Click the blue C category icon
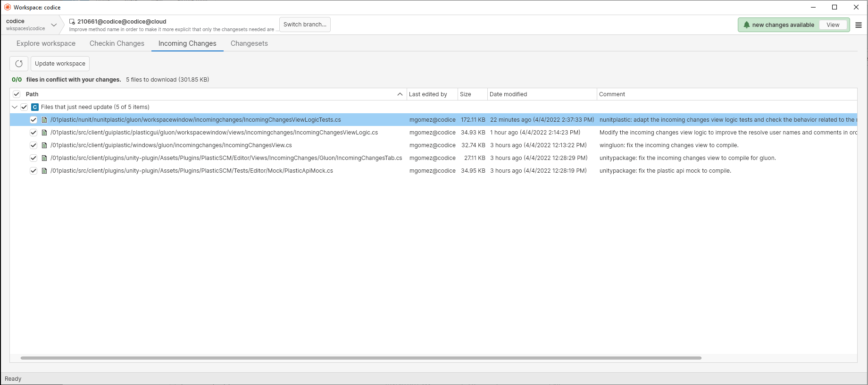868x385 pixels. click(35, 107)
